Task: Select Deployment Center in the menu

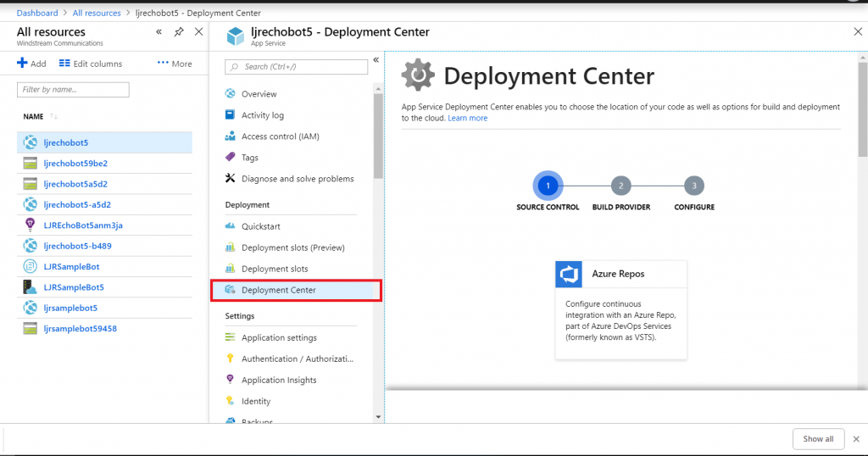Action: 296,290
